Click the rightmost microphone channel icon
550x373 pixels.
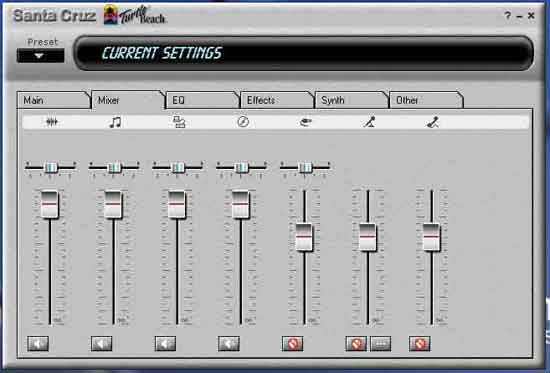pos(433,122)
